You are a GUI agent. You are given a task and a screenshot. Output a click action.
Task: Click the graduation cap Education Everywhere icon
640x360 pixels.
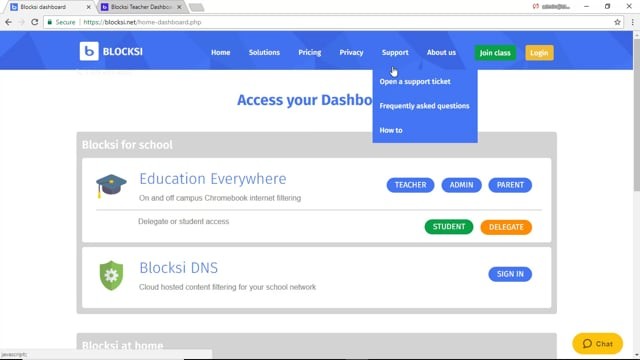(x=111, y=186)
